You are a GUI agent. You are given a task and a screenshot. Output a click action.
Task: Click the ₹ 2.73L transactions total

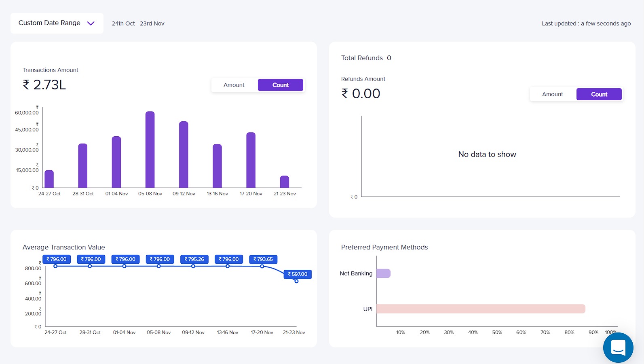[x=44, y=85]
